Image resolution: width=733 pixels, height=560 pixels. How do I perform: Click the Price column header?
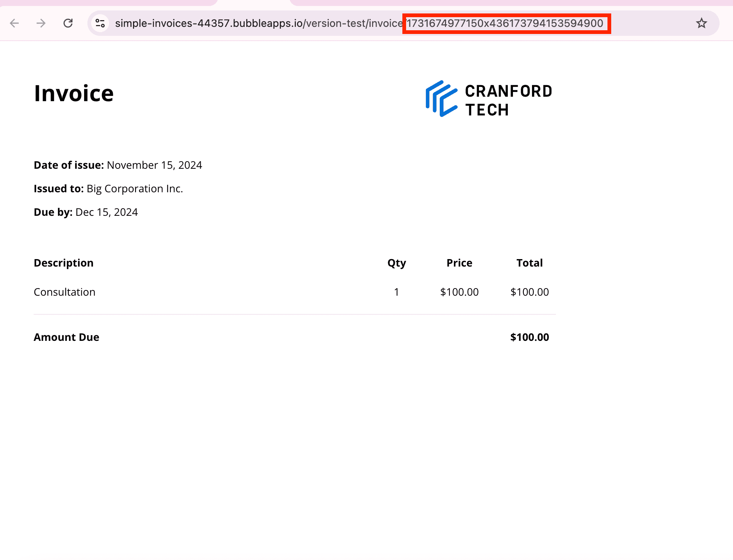[459, 263]
